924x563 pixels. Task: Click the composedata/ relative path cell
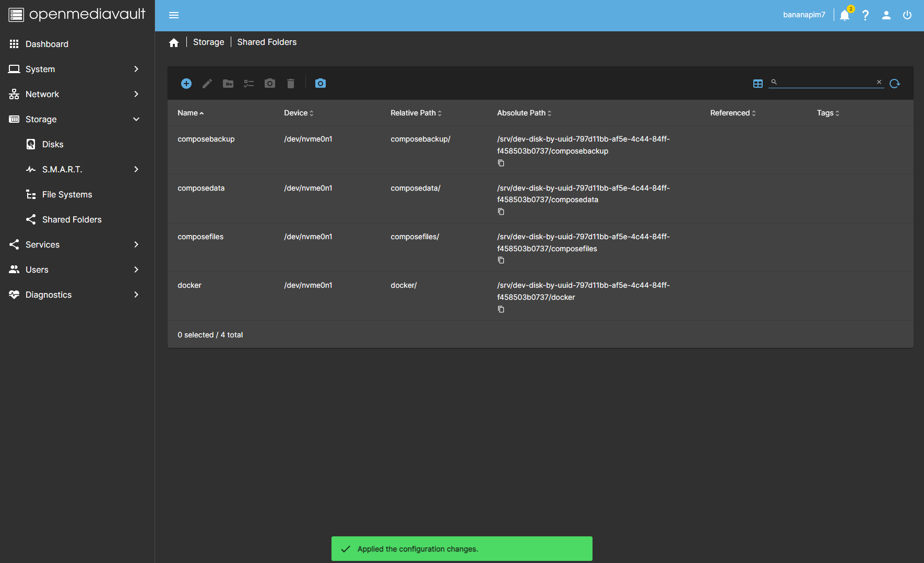coord(416,188)
